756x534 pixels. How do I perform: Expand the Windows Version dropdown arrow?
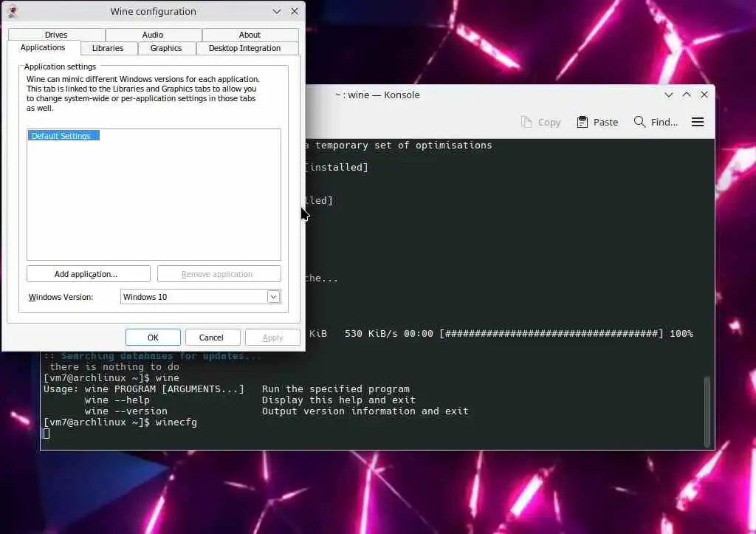coord(273,297)
